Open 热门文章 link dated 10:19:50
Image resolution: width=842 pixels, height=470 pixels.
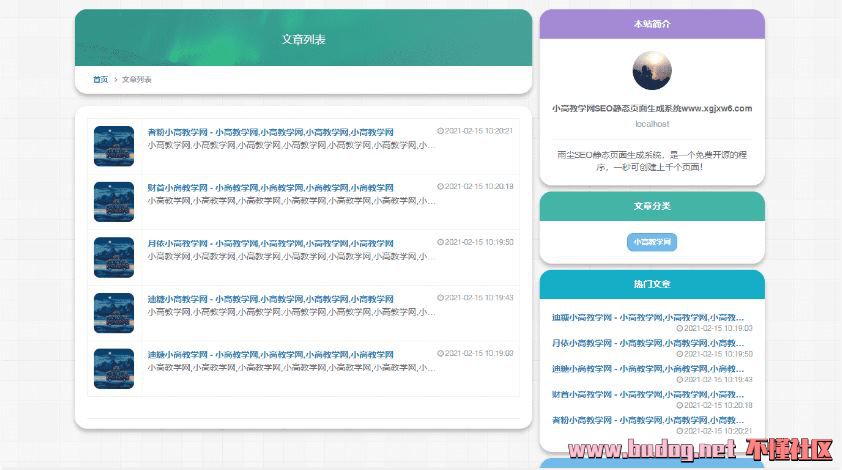click(x=648, y=343)
